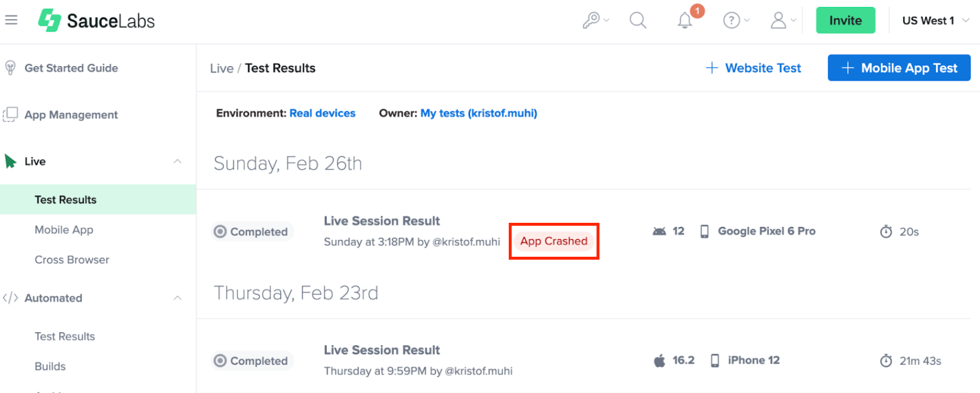Click the Invite button
Screen dimensions: 980x393
845,20
